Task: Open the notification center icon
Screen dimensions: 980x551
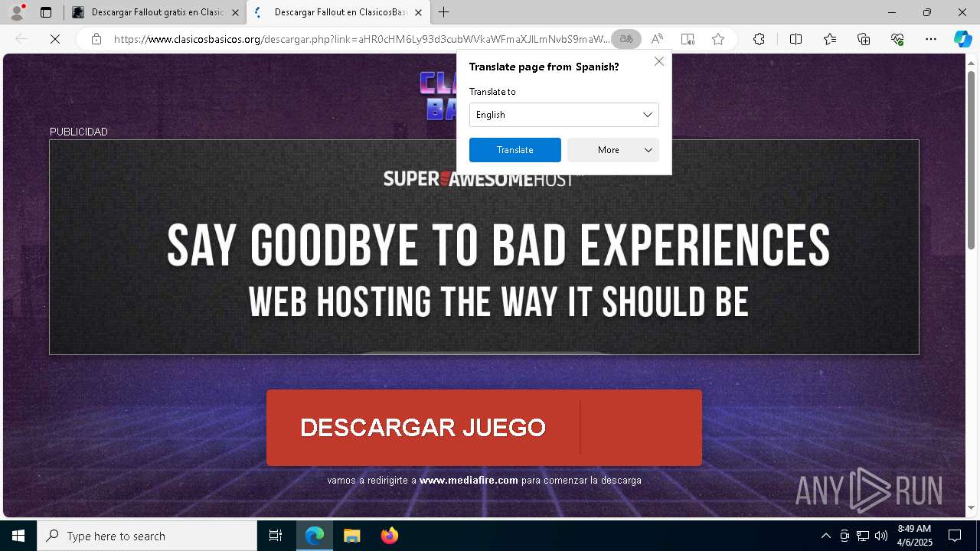Action: [x=955, y=536]
